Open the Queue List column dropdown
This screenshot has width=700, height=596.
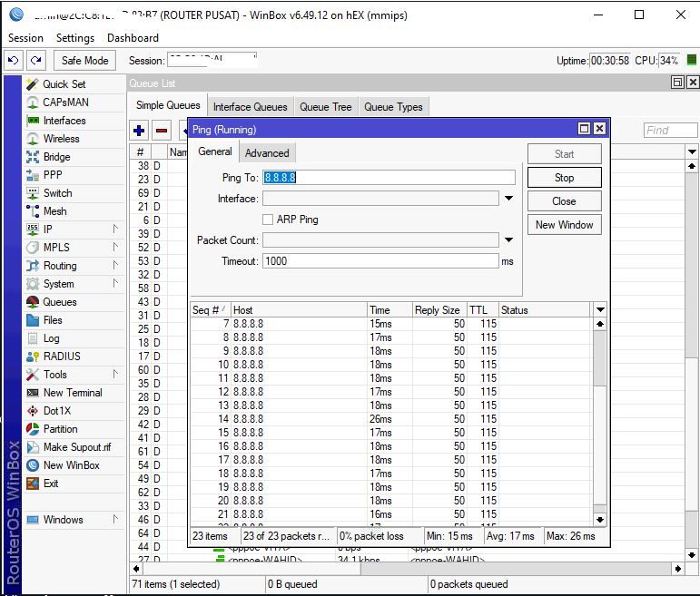click(692, 151)
